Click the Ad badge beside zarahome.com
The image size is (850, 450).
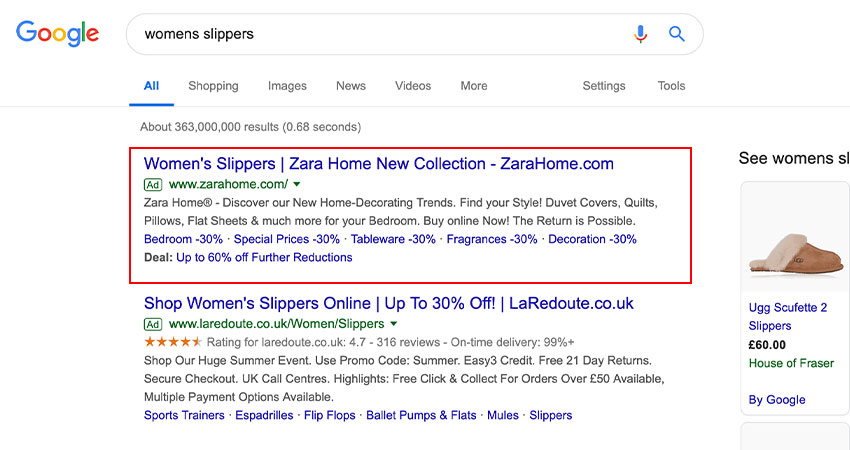click(153, 185)
